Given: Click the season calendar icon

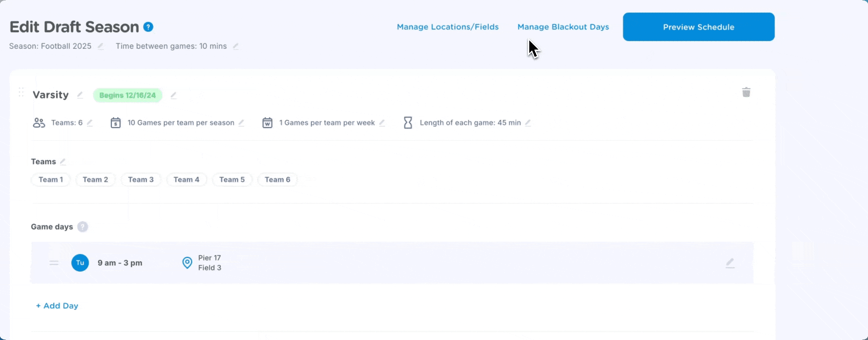Looking at the screenshot, I should point(116,123).
